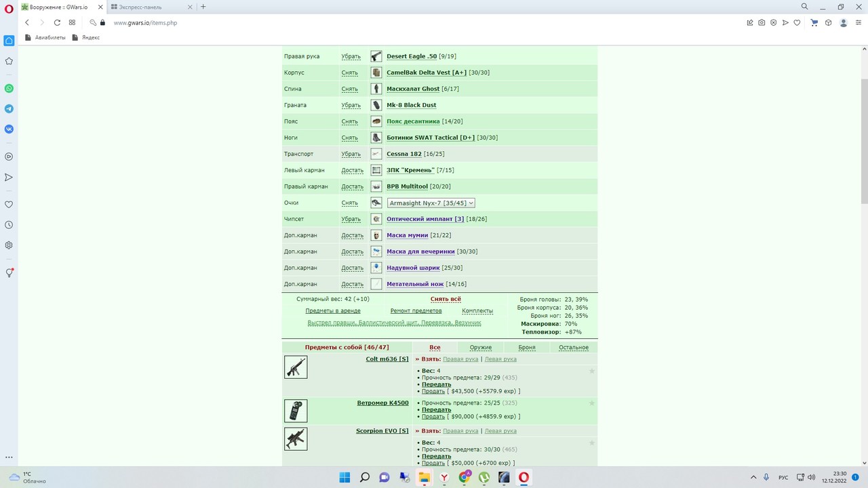Image resolution: width=868 pixels, height=488 pixels.
Task: Click Убрать for Правая рука slot
Action: pyautogui.click(x=351, y=56)
